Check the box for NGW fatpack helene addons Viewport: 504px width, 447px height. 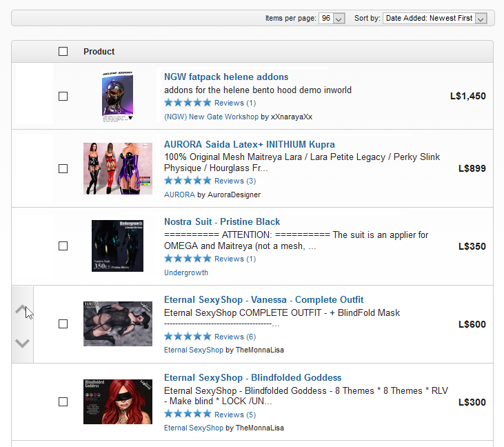[63, 96]
